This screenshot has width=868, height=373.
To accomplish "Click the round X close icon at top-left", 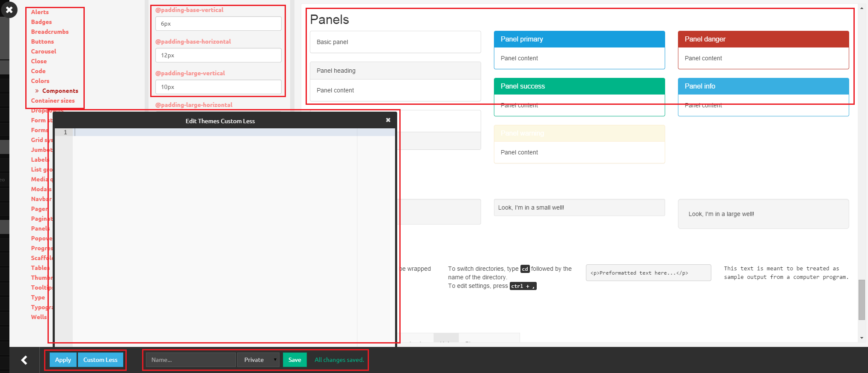I will pyautogui.click(x=9, y=9).
